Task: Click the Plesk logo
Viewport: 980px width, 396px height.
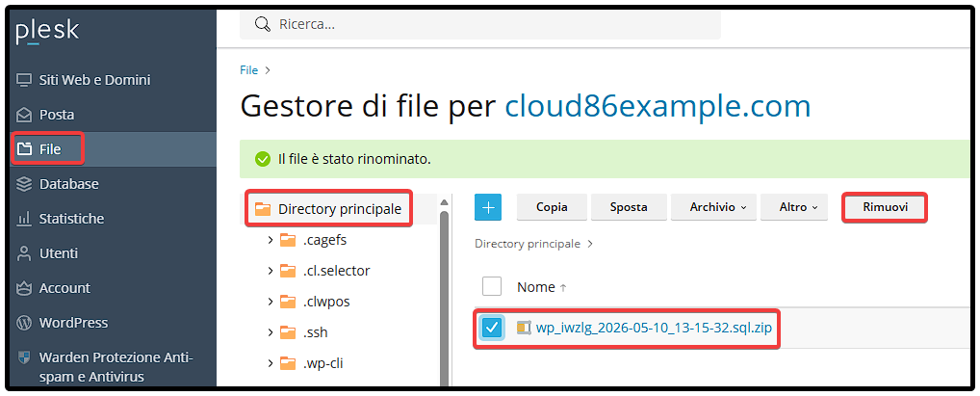Action: pos(47,32)
